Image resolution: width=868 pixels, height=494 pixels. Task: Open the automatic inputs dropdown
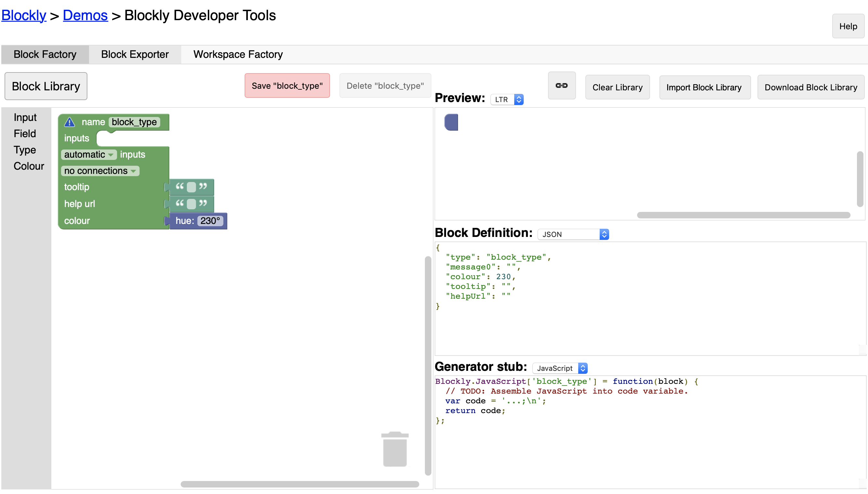pyautogui.click(x=89, y=155)
